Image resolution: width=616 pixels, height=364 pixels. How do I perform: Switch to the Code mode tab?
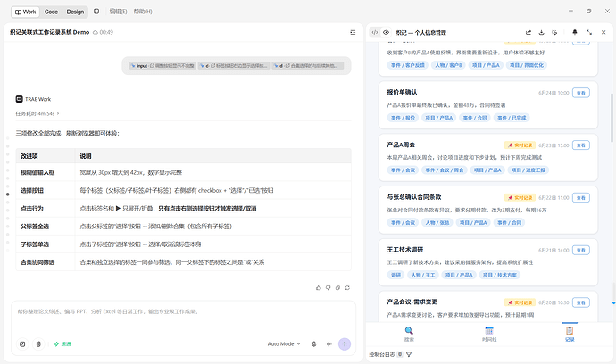(x=51, y=12)
